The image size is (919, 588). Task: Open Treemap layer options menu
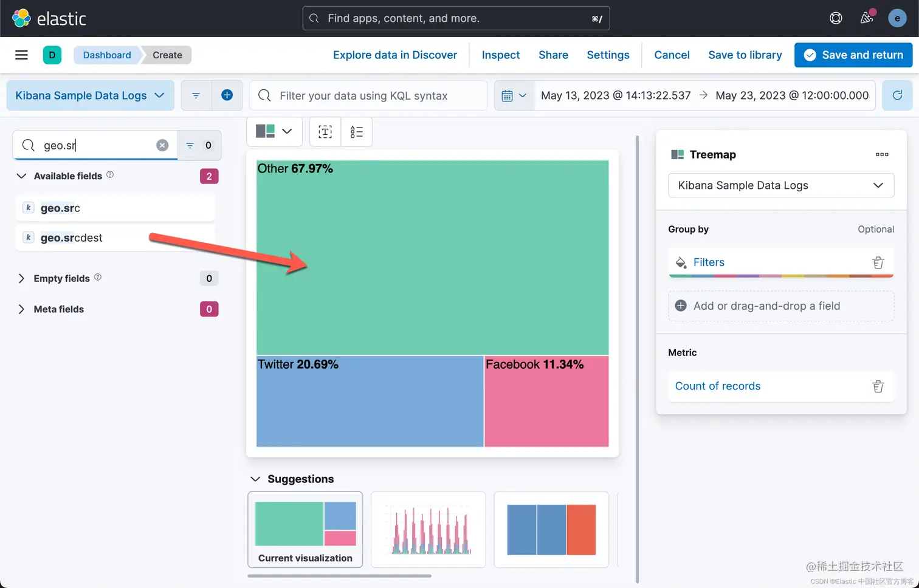click(x=882, y=154)
